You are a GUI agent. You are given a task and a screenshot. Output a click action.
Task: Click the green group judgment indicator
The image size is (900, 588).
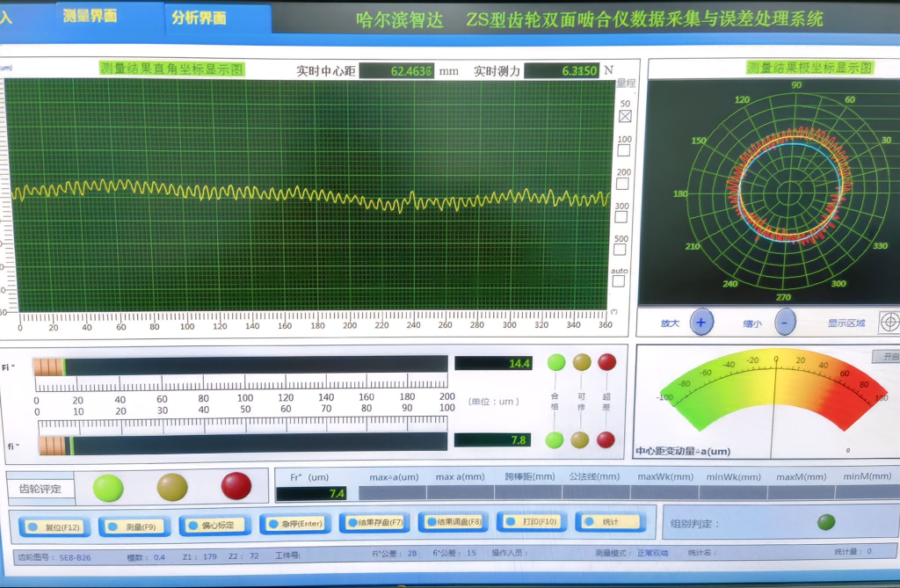point(826,522)
